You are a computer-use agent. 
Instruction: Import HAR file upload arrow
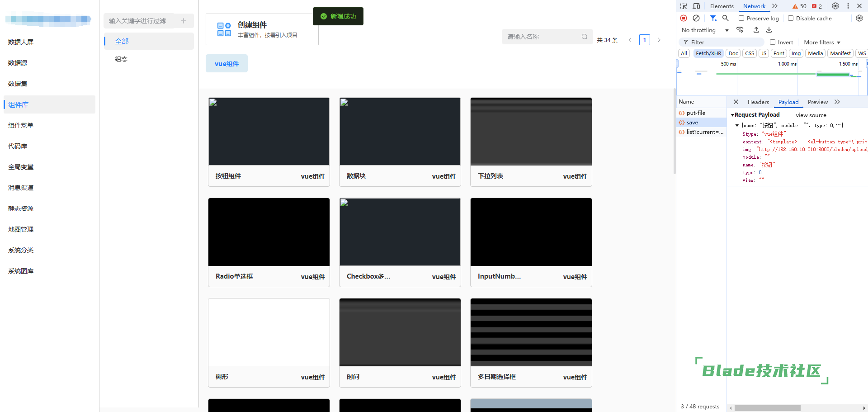(756, 30)
